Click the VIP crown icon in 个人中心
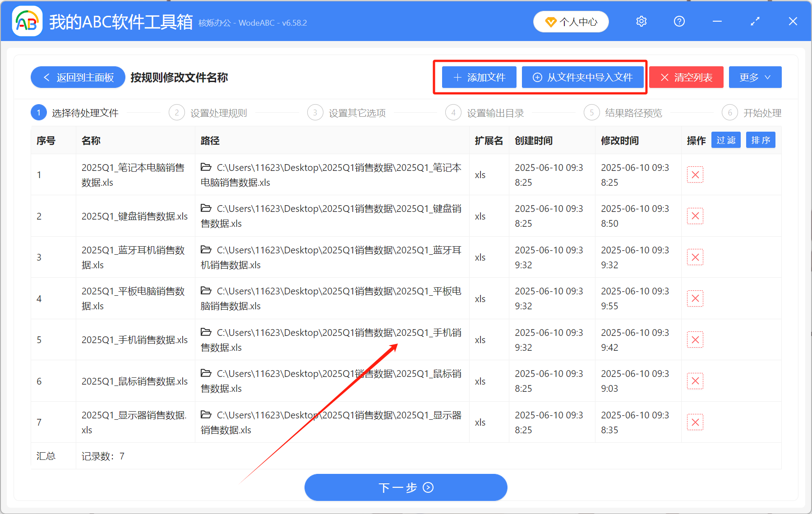 pyautogui.click(x=550, y=21)
